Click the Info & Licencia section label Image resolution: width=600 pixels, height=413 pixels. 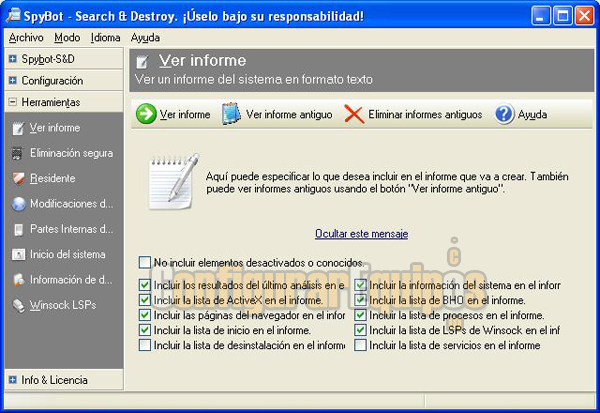click(54, 380)
